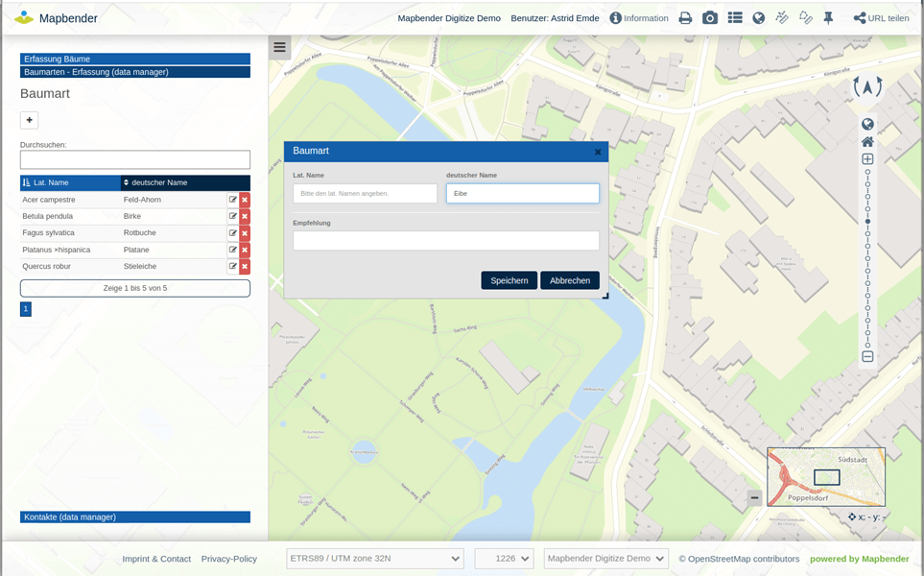Screen dimensions: 924x576
Task: Collapse the overview map with minus button
Action: (755, 497)
